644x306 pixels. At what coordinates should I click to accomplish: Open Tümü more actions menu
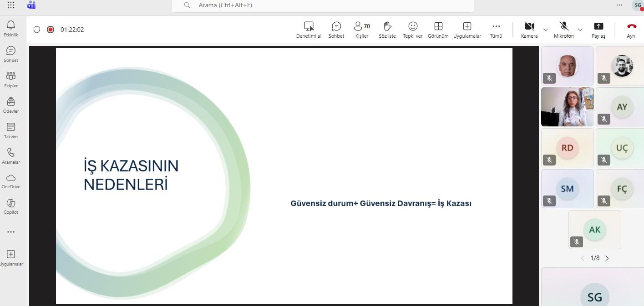pyautogui.click(x=496, y=30)
